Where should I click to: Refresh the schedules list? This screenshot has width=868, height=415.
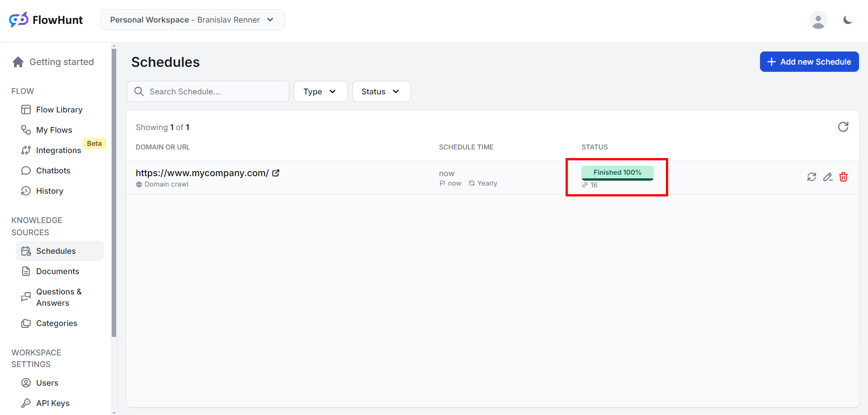(843, 127)
